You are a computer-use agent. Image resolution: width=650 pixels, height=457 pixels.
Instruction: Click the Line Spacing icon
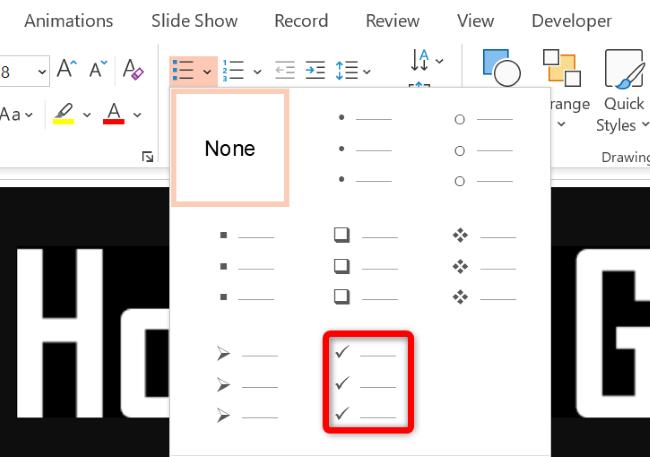coord(347,70)
